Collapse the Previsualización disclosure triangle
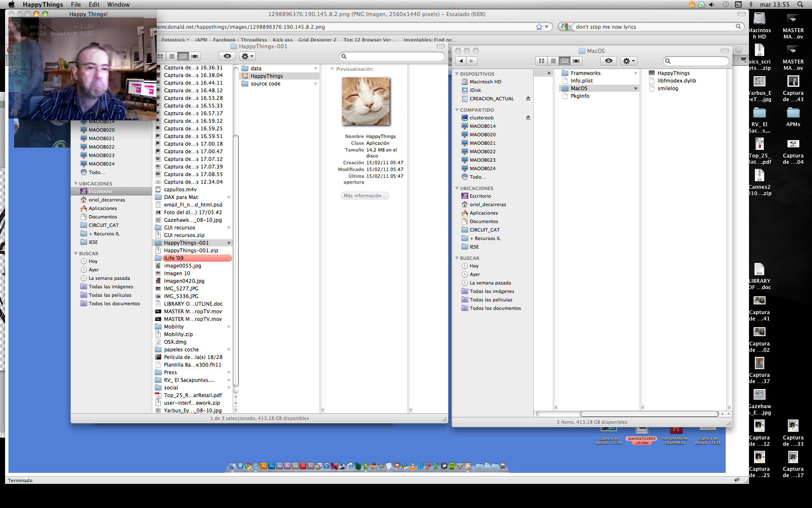The width and height of the screenshot is (812, 508). (332, 69)
